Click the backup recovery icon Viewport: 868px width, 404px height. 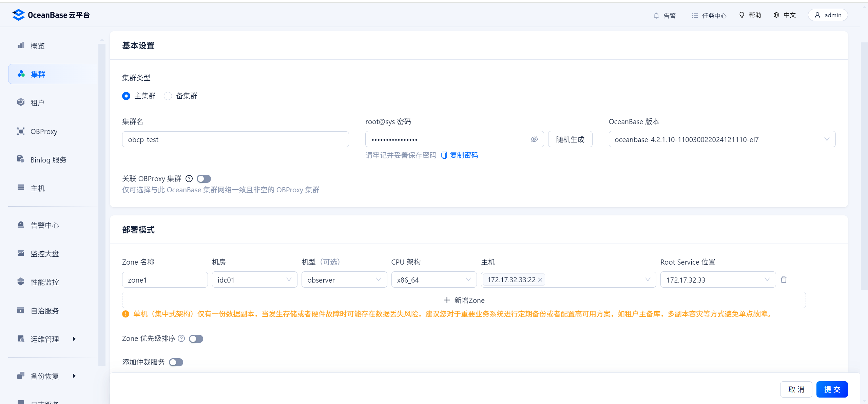(21, 376)
